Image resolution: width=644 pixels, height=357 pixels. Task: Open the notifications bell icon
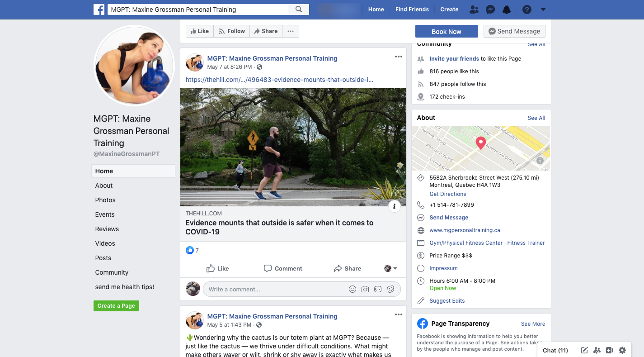click(507, 10)
